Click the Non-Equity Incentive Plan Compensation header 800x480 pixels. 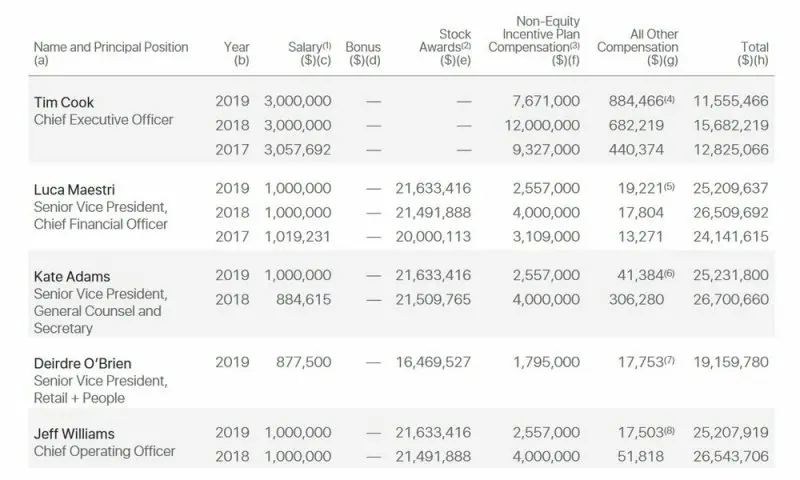[534, 41]
